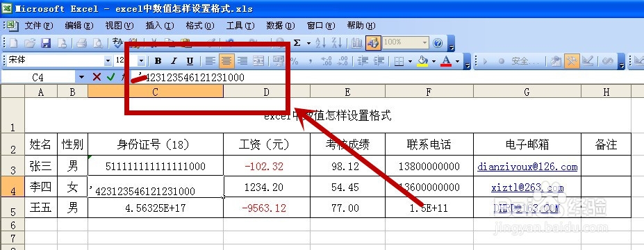Open the AutoSum functions dropdown arrow

coord(308,42)
